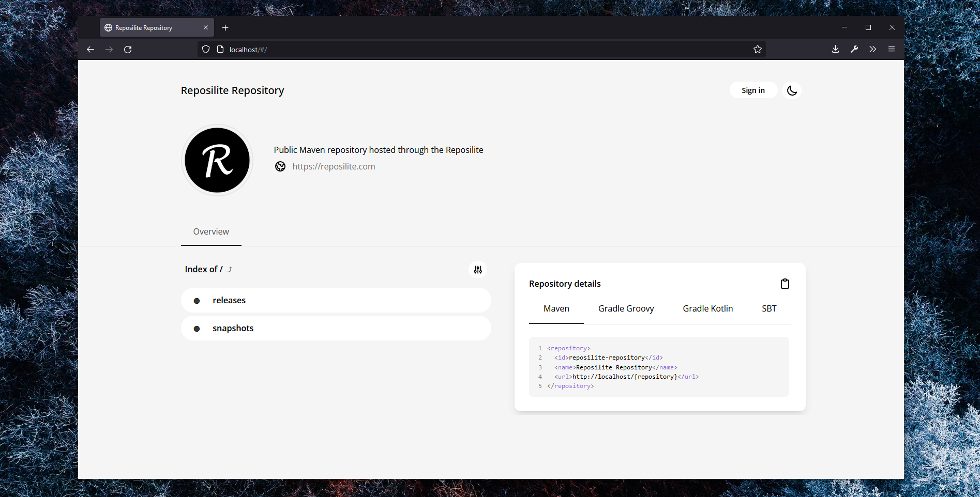This screenshot has width=980, height=497.
Task: Click the go-up arrow next to Index of /
Action: click(x=230, y=269)
